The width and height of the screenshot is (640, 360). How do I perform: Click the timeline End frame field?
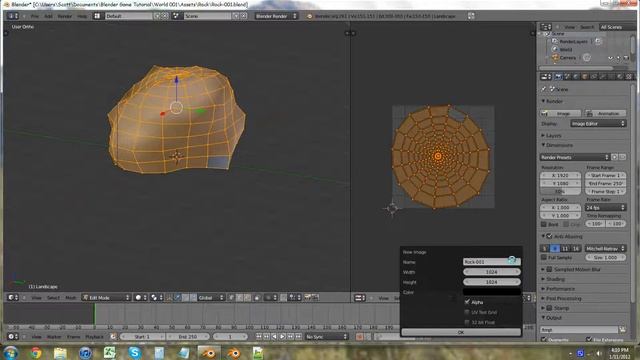point(188,337)
